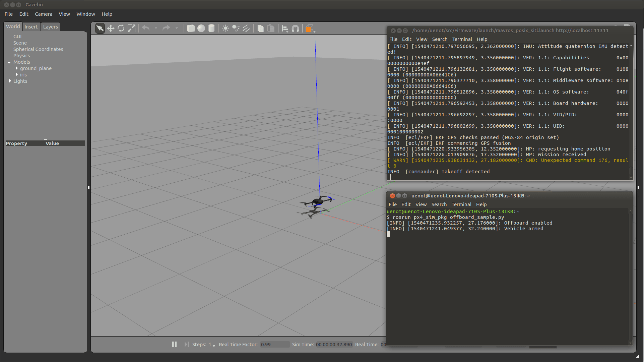Insert a sphere shape

click(201, 28)
